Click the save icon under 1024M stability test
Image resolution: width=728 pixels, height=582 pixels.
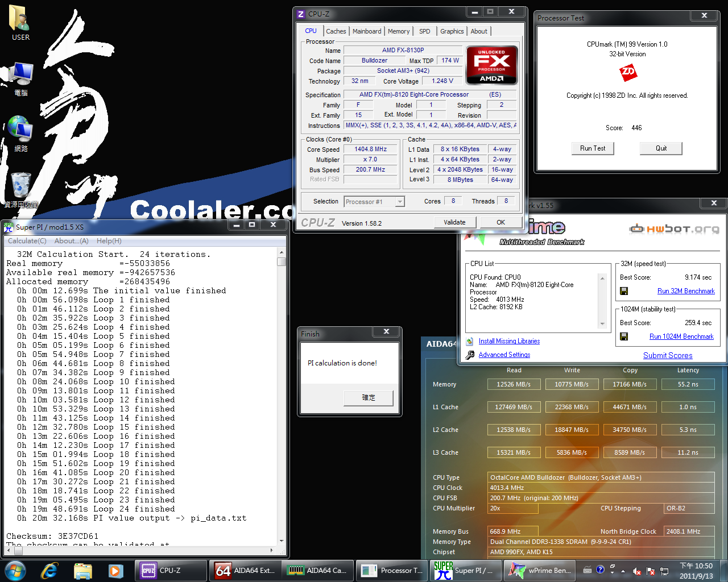click(x=624, y=336)
